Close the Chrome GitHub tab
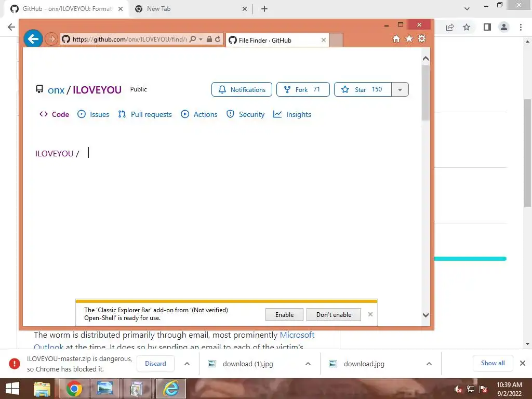Image resolution: width=532 pixels, height=399 pixels. [121, 9]
